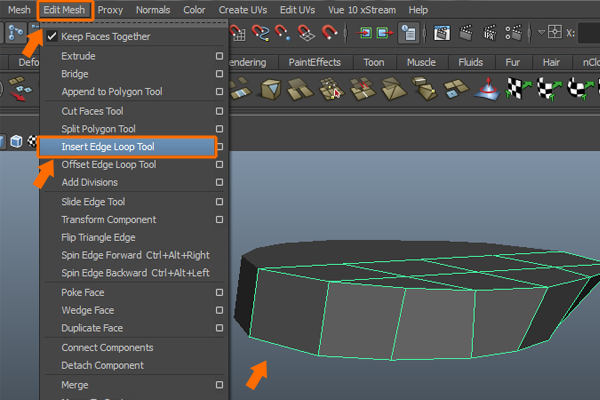Choose Connect Components from the menu
The image size is (600, 400).
[107, 347]
